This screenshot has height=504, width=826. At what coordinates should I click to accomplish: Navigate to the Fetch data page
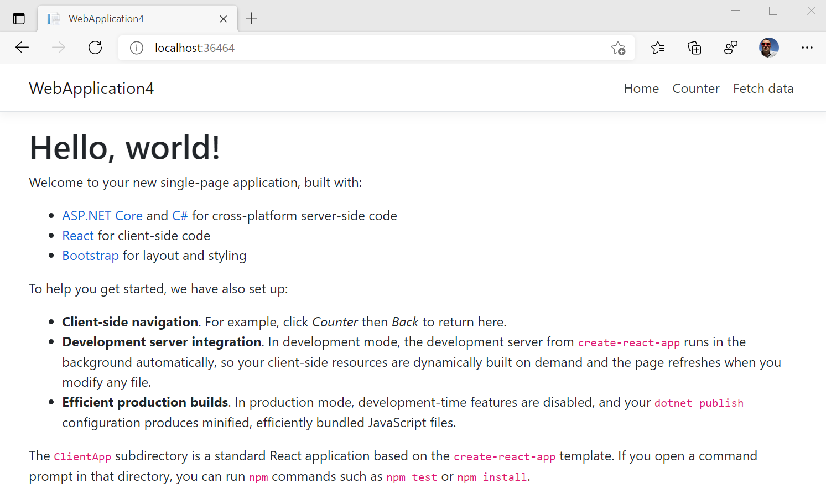pos(763,88)
